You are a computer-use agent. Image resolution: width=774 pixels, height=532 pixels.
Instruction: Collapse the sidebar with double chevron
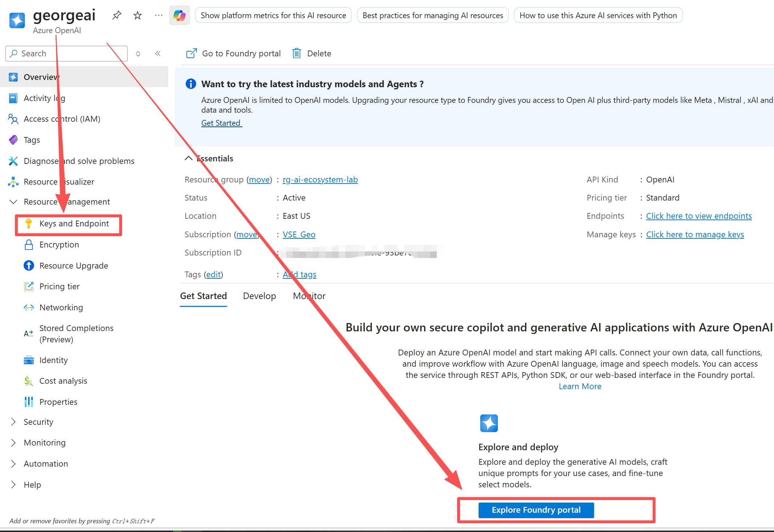(x=158, y=53)
